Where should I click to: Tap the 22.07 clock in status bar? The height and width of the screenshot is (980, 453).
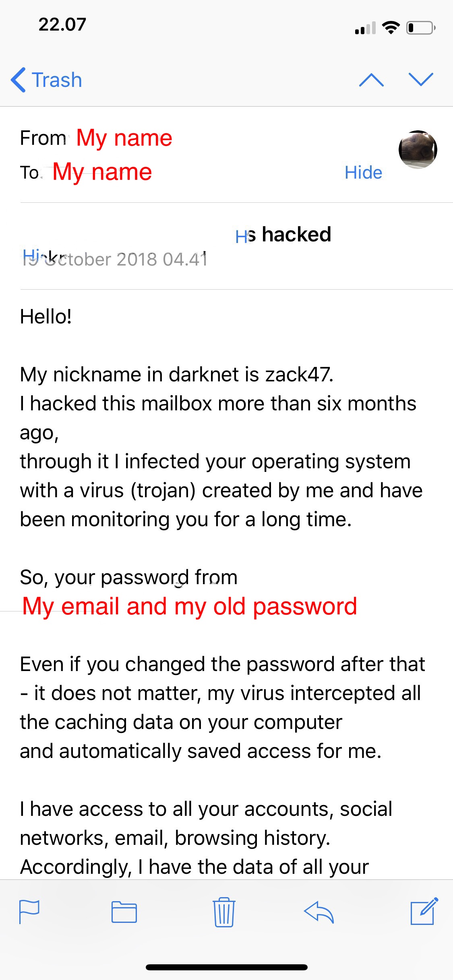pyautogui.click(x=62, y=25)
